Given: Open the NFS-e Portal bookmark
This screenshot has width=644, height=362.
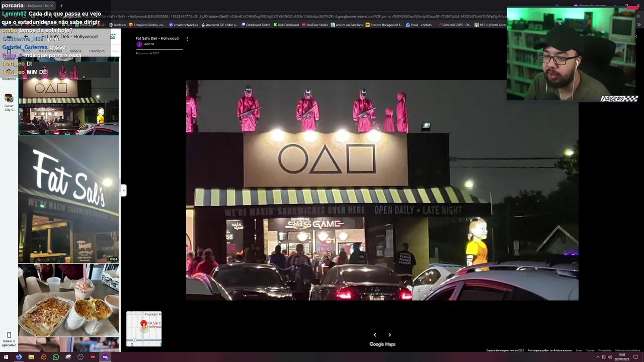Looking at the screenshot, I should click(x=491, y=25).
